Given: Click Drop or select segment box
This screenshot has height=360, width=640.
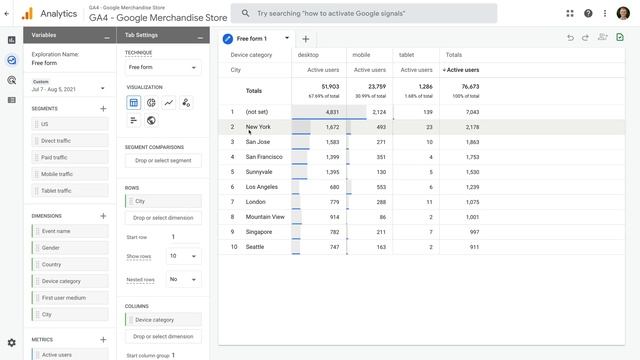Looking at the screenshot, I should (x=163, y=161).
